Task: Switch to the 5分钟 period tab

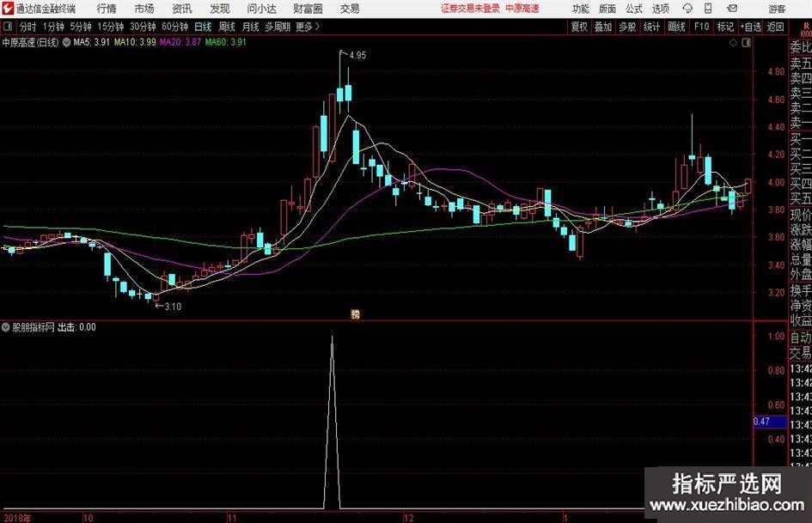Action: click(x=81, y=27)
